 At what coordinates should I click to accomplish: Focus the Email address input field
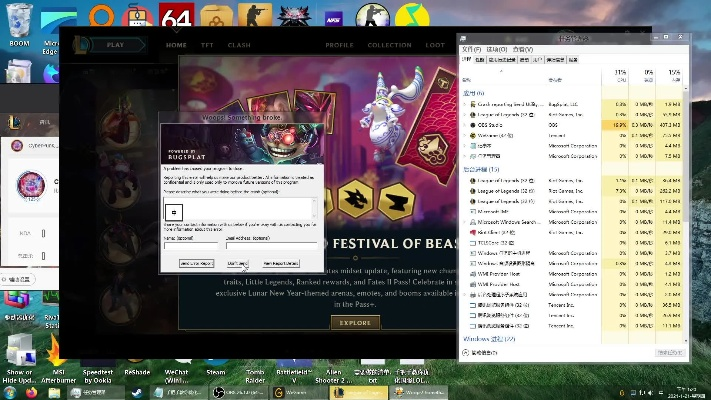271,245
